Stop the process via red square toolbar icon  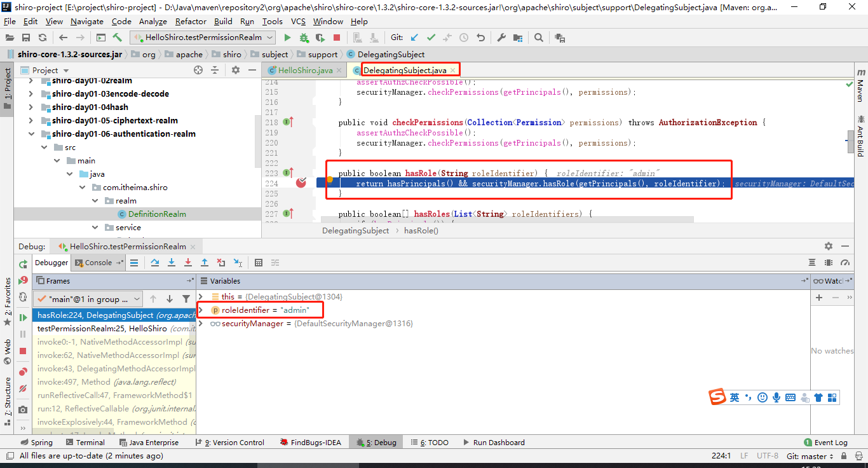pyautogui.click(x=337, y=38)
